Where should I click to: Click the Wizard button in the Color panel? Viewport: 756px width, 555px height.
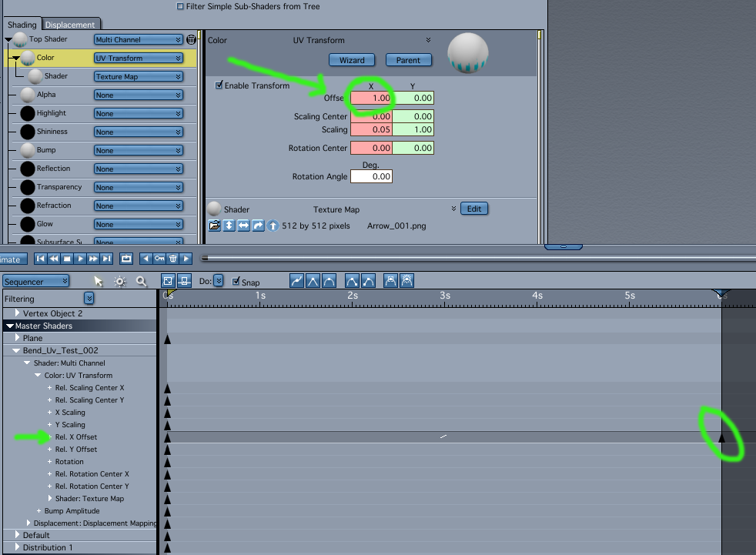[x=352, y=60]
